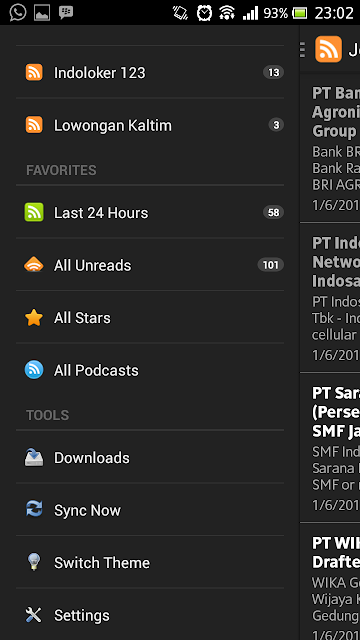Tap the Switch Theme lightbulb icon

(x=34, y=562)
